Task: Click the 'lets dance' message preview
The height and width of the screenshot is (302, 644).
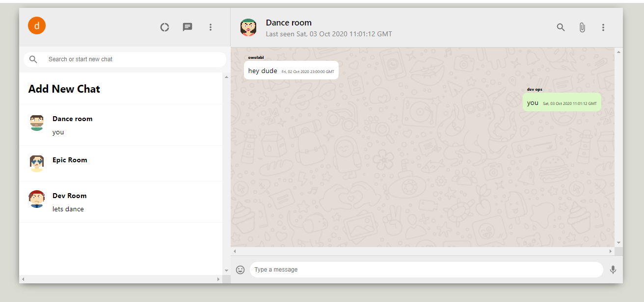Action: 68,209
